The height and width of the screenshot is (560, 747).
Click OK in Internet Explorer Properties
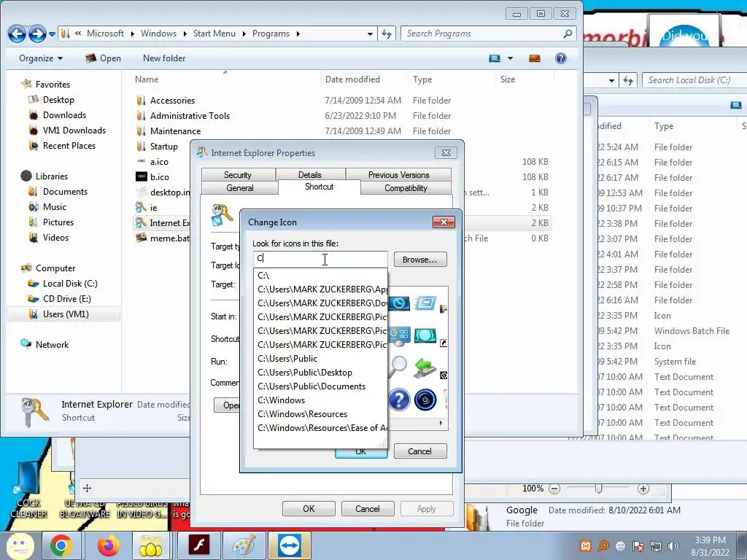(x=309, y=508)
